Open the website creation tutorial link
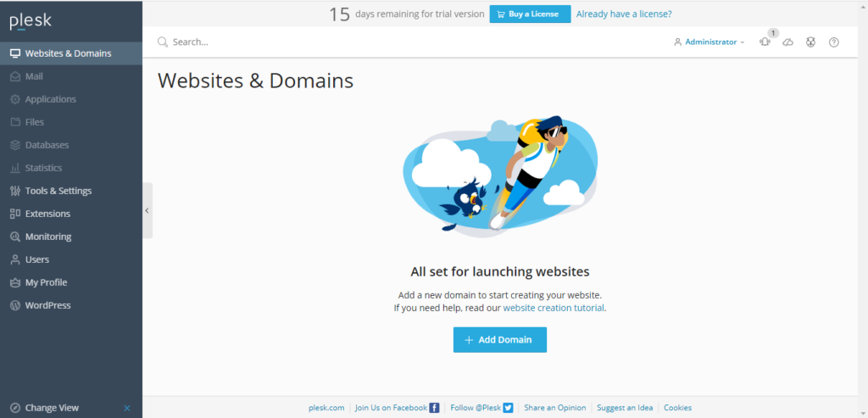868x418 pixels. point(554,309)
